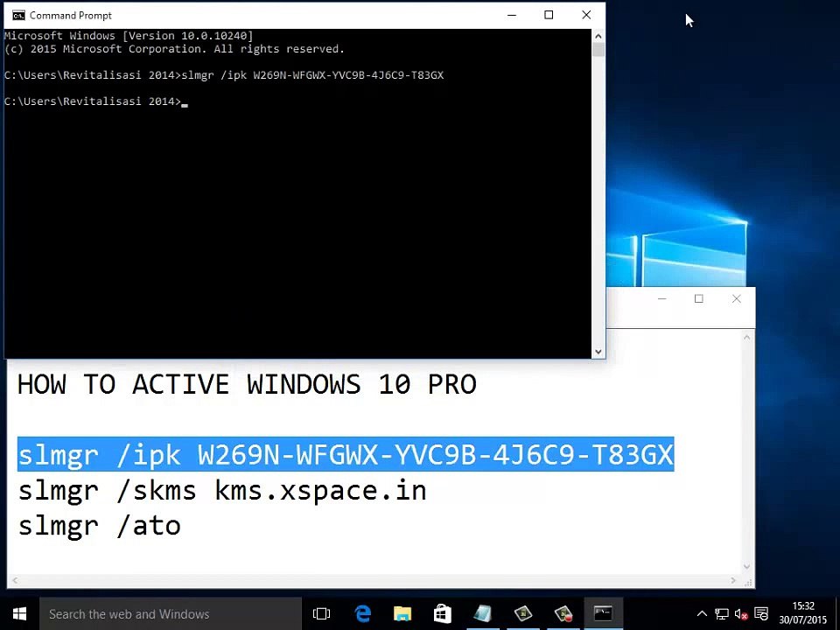Image resolution: width=840 pixels, height=630 pixels.
Task: Click the Search the web and Windows box
Action: [171, 614]
